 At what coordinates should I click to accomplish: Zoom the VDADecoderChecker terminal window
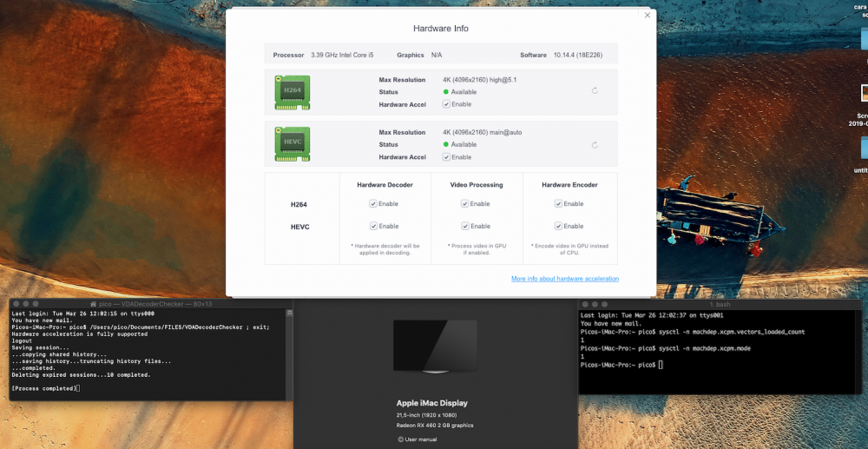(35, 304)
